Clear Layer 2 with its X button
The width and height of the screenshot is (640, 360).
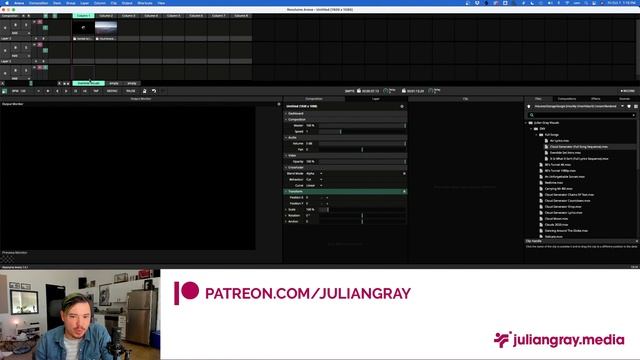click(5, 50)
